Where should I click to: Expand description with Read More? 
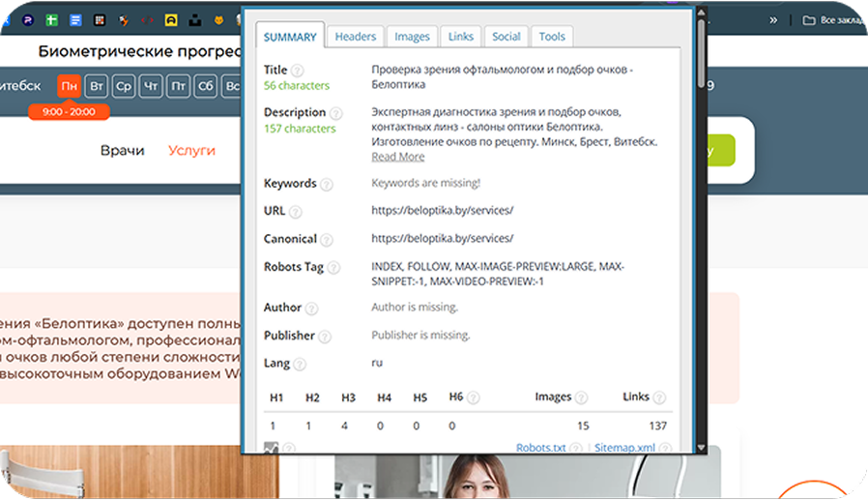[x=397, y=157]
